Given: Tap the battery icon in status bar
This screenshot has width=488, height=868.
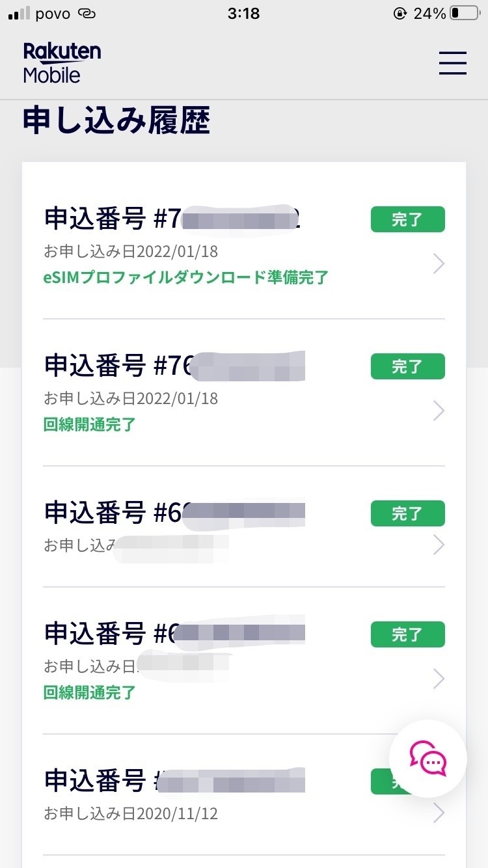Looking at the screenshot, I should [463, 14].
